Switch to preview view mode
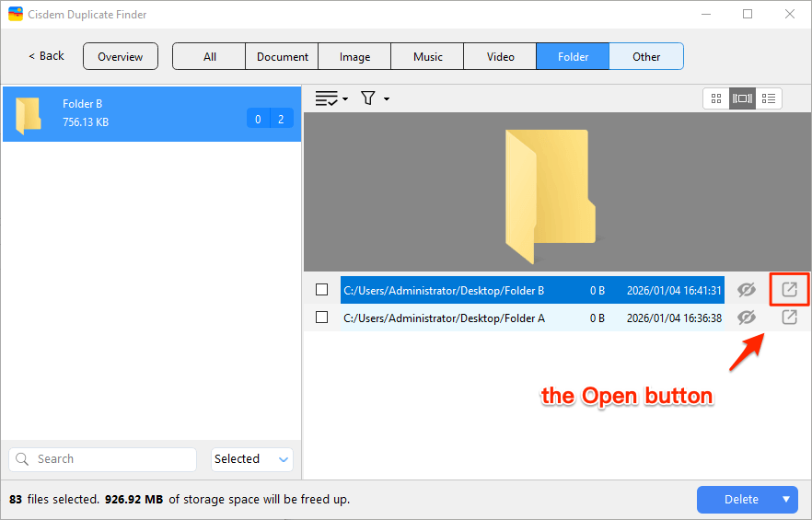812x520 pixels. pyautogui.click(x=742, y=98)
